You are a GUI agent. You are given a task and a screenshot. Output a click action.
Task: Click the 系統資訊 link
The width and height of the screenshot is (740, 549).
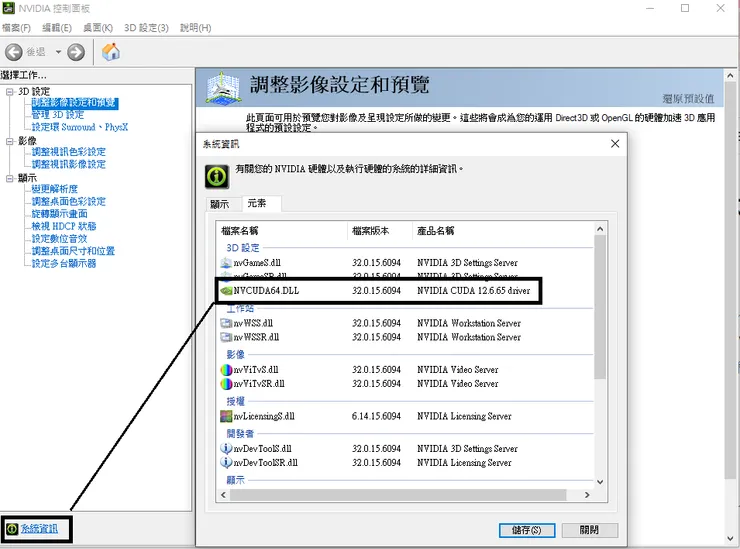(x=39, y=529)
